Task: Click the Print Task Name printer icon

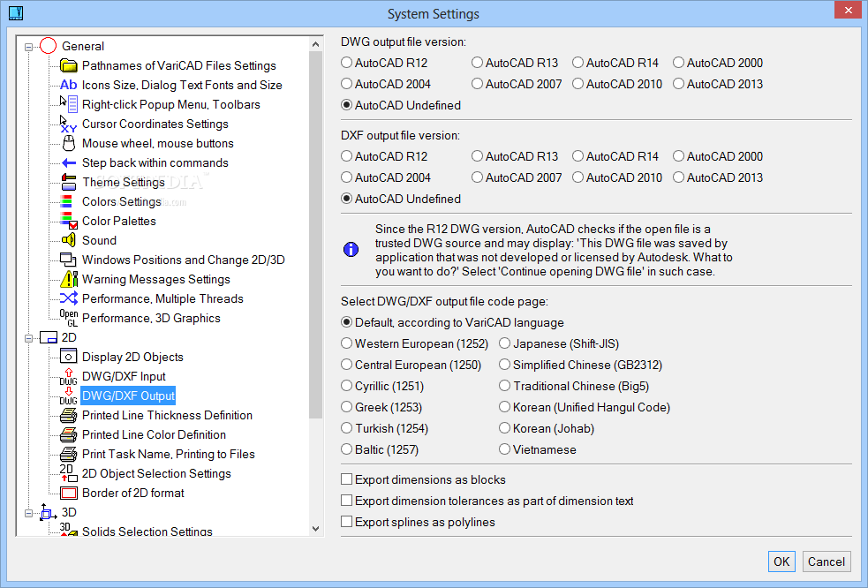Action: click(69, 454)
